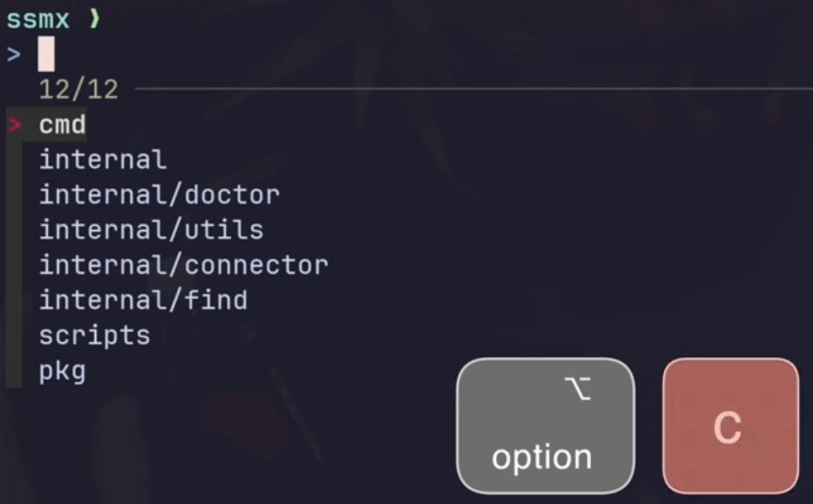The image size is (813, 504).
Task: Click the red selection pointer beside cmd
Action: (x=15, y=125)
